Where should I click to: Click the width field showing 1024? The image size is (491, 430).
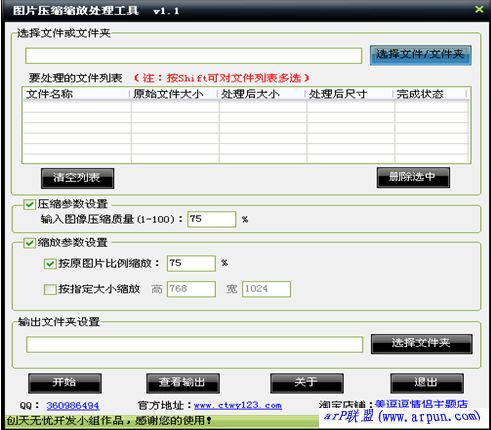(266, 289)
